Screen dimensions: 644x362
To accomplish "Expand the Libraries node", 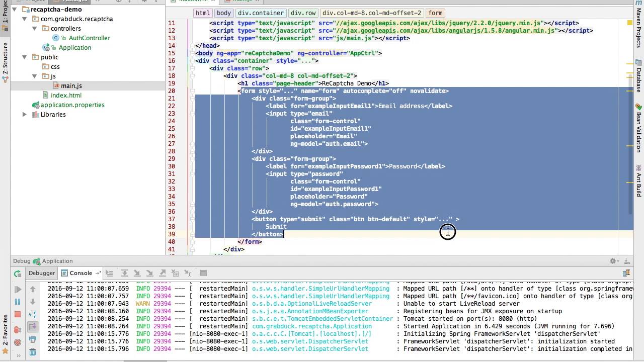I will coord(25,114).
